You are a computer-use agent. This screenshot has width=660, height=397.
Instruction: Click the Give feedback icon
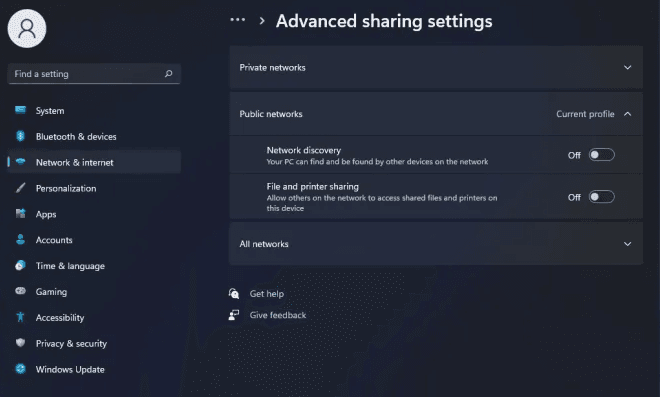point(234,315)
